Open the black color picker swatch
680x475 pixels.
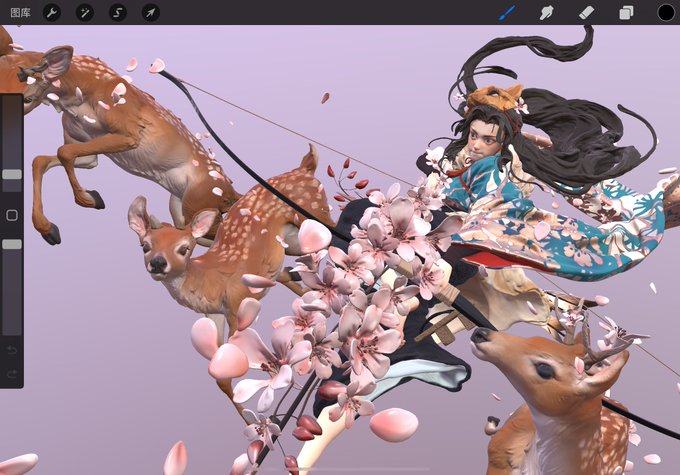pyautogui.click(x=666, y=13)
